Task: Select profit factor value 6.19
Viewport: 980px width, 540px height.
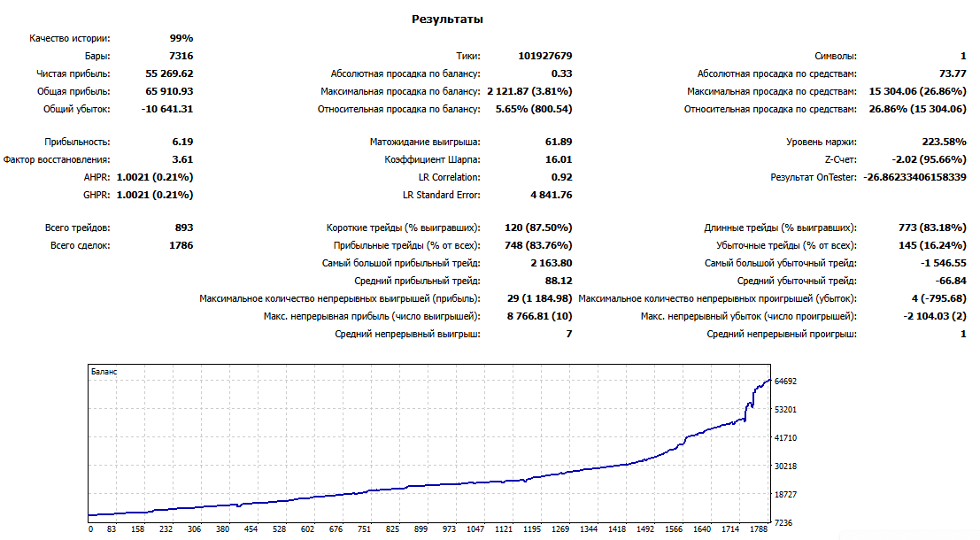Action: pos(182,142)
